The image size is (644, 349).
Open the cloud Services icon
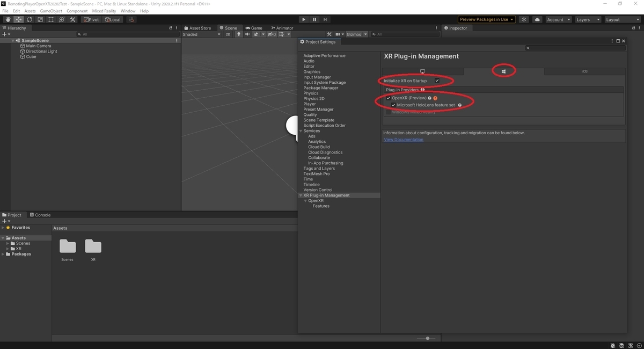(x=537, y=19)
